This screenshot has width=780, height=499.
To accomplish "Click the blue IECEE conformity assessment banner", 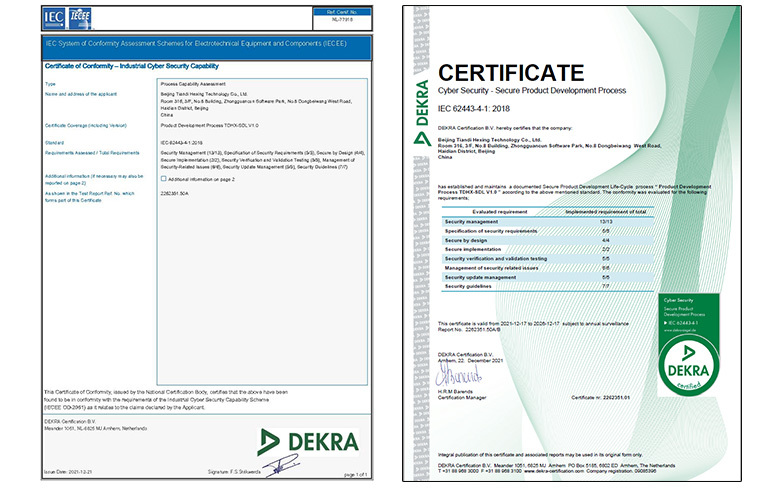I will 206,48.
